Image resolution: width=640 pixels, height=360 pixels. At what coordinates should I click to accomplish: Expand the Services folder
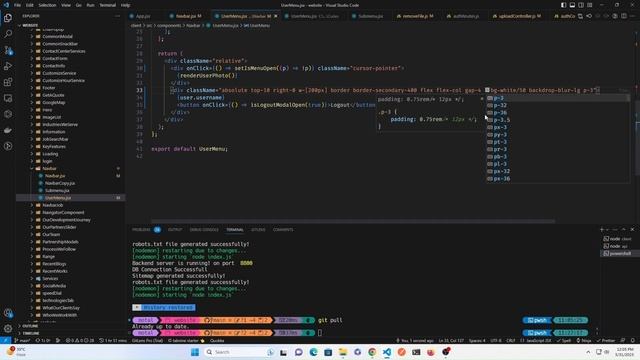[50, 279]
